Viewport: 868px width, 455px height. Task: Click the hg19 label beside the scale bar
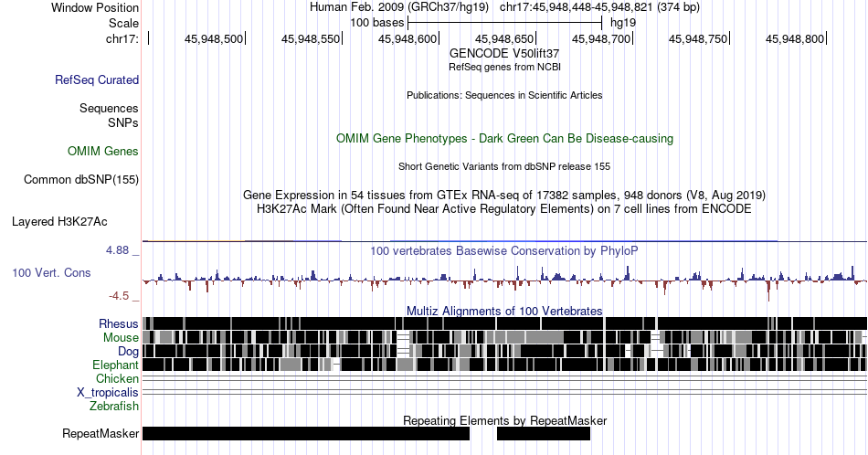pyautogui.click(x=623, y=23)
